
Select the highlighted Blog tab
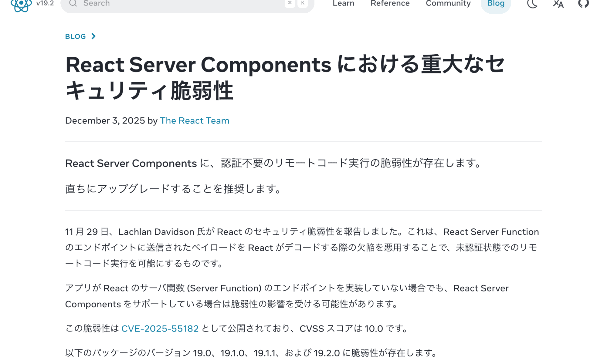click(496, 3)
